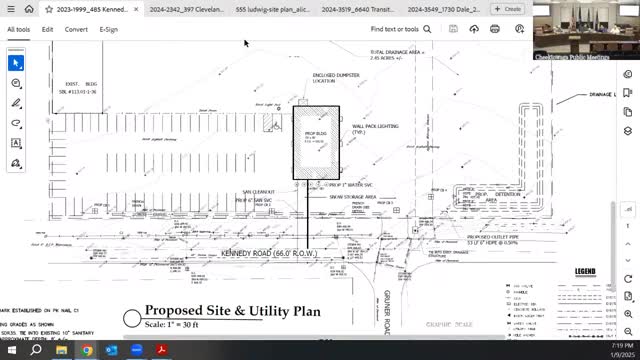640x360 pixels.
Task: Open Adobe Acrobat from the taskbar
Action: (x=162, y=350)
